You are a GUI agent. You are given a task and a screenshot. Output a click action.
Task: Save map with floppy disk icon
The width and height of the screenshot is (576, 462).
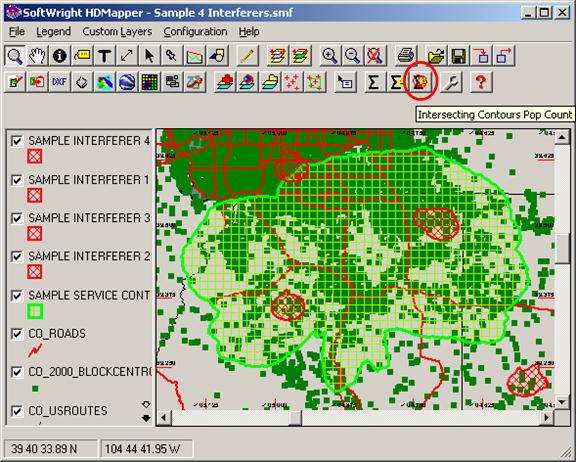click(458, 56)
